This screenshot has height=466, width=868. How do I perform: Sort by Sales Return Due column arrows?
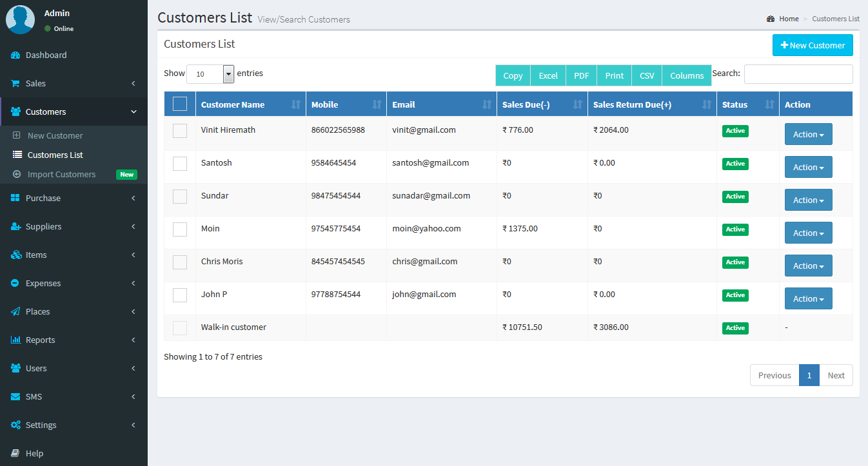tap(707, 104)
